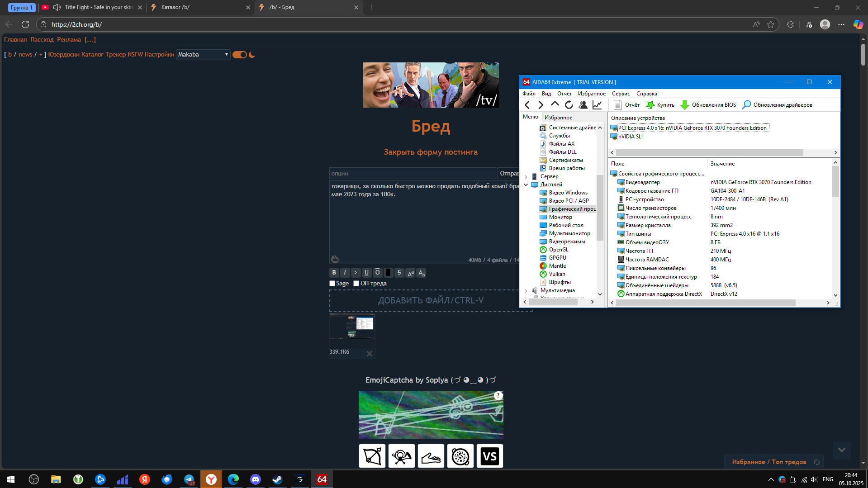This screenshot has width=868, height=488.
Task: Apply subscript formatting in post form
Action: [x=422, y=273]
